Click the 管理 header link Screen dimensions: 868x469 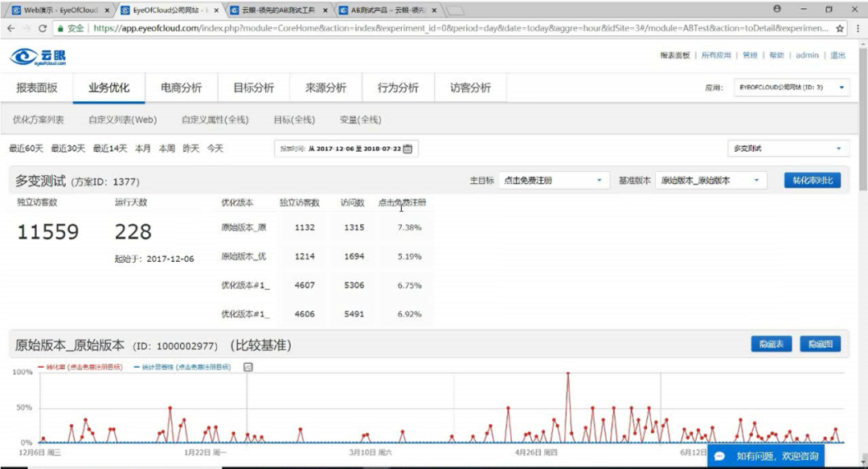click(x=750, y=55)
